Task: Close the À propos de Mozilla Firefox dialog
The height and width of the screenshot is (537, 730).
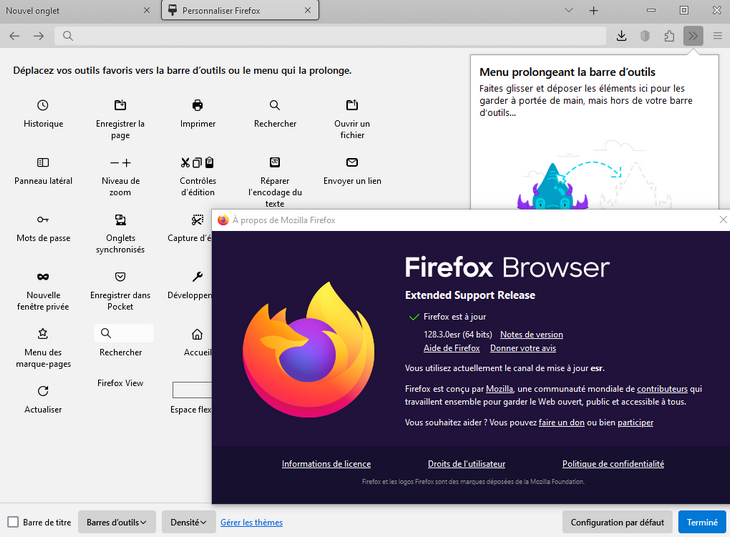Action: [723, 220]
